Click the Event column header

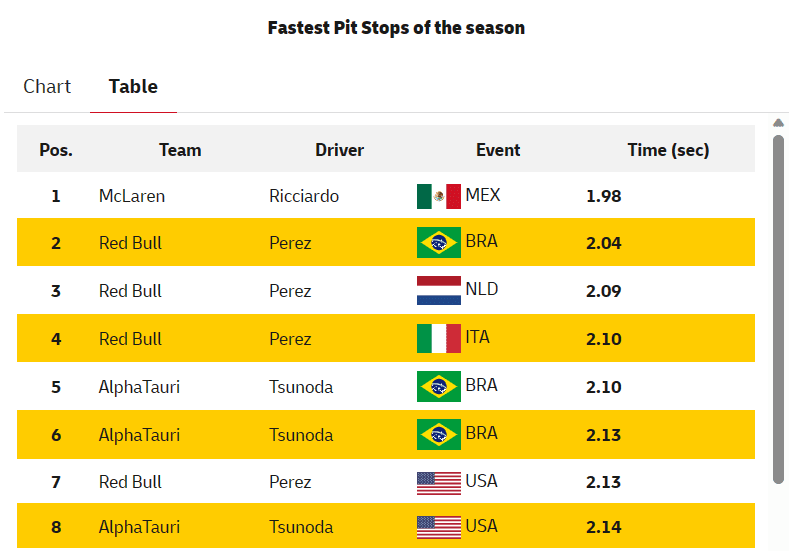pyautogui.click(x=498, y=150)
